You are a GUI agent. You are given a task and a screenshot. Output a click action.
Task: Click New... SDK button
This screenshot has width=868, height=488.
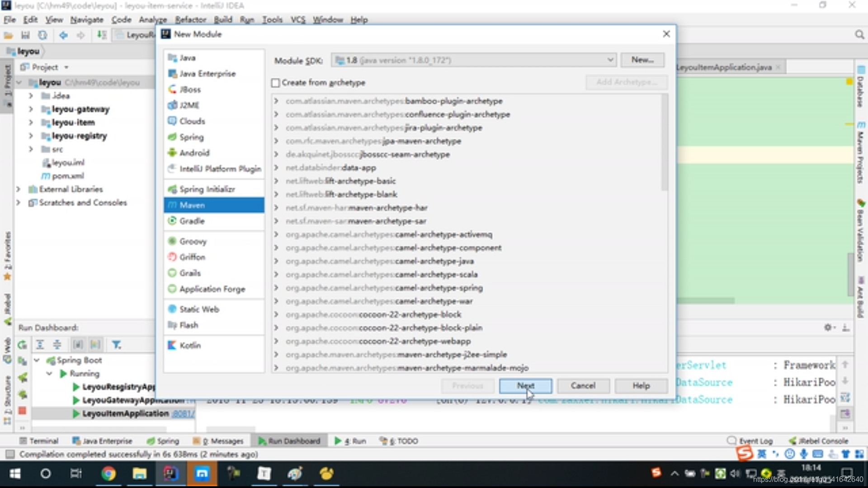tap(642, 60)
